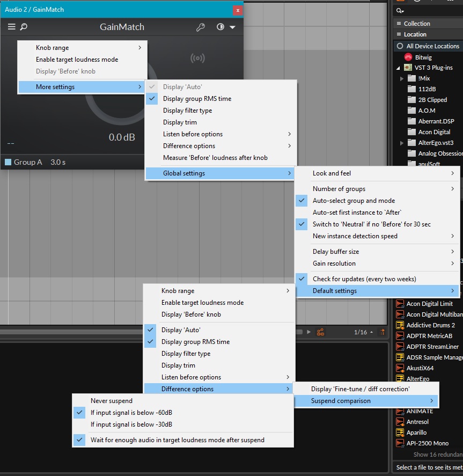The width and height of the screenshot is (463, 476).
Task: Open the GainMatch hamburger menu
Action: (11, 27)
